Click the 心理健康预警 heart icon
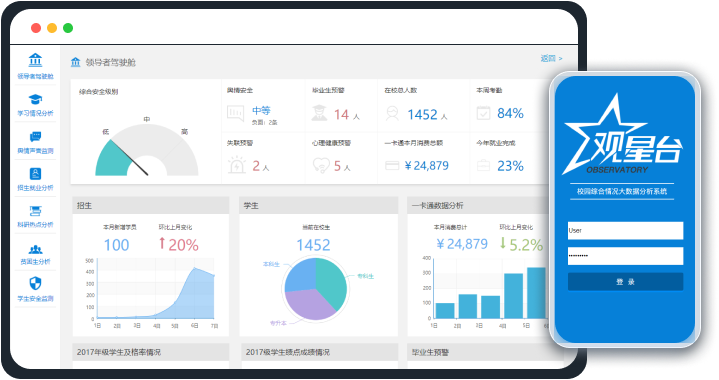The height and width of the screenshot is (380, 719). pyautogui.click(x=321, y=165)
